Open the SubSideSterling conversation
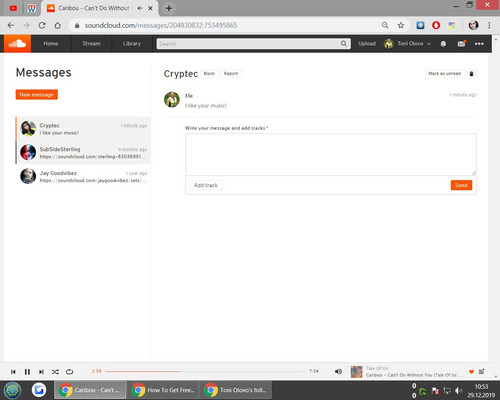 click(83, 152)
